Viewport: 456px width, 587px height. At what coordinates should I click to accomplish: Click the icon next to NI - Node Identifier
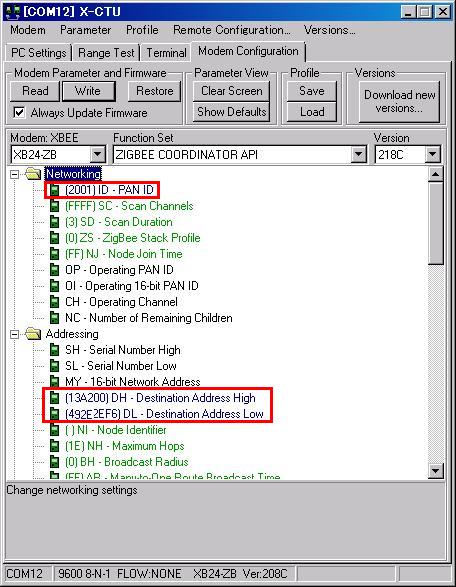click(x=55, y=430)
